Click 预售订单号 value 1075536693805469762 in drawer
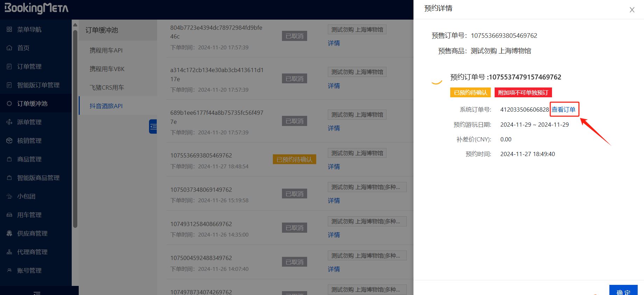The width and height of the screenshot is (644, 295). coord(504,36)
